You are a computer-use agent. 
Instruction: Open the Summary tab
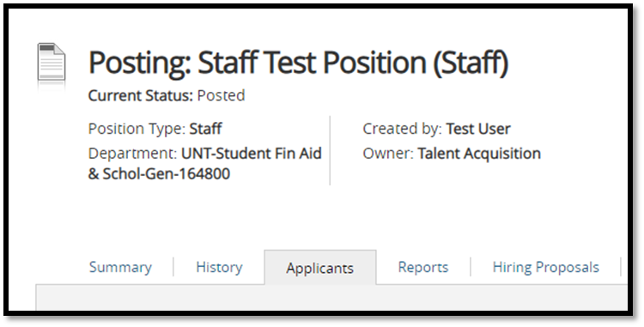tap(120, 268)
